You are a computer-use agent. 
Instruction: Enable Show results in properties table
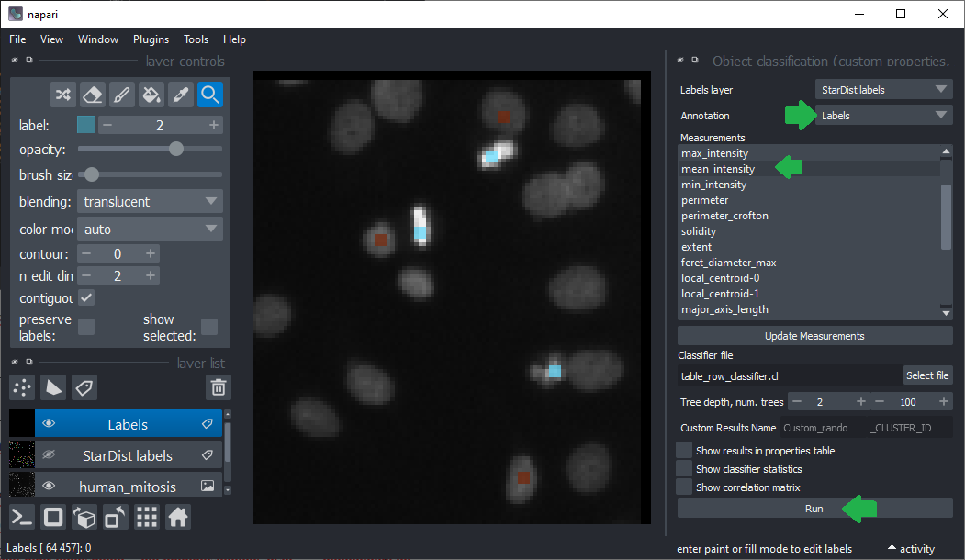click(x=684, y=450)
